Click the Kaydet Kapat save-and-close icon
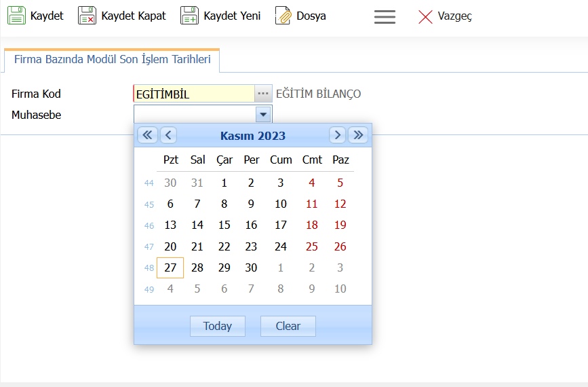The image size is (588, 387). [x=87, y=16]
